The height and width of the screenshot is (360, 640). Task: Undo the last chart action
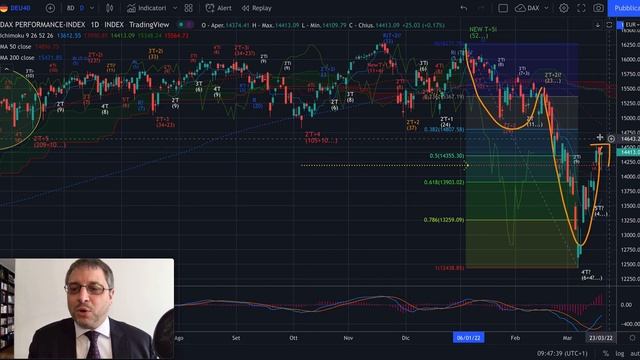[464, 8]
